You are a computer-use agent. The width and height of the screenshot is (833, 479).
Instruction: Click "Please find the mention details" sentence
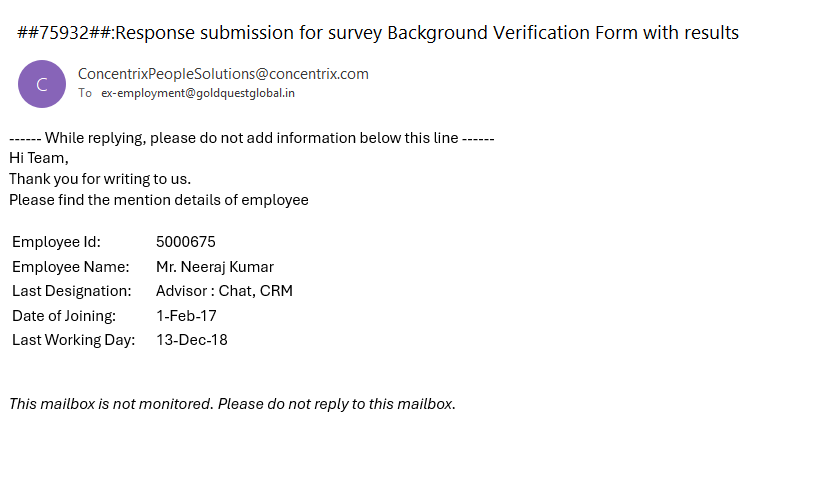(159, 200)
